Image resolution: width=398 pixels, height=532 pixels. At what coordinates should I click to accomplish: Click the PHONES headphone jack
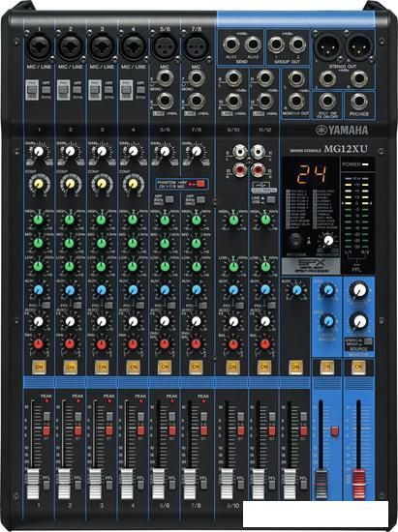(359, 102)
